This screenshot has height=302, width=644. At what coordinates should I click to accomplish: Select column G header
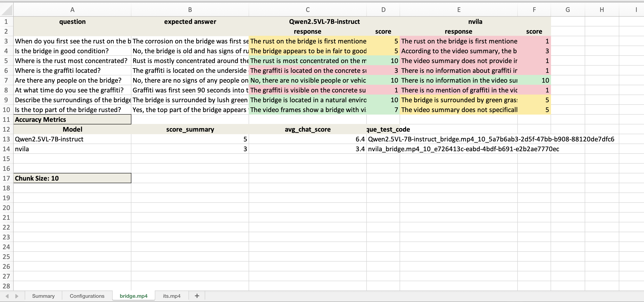click(568, 10)
